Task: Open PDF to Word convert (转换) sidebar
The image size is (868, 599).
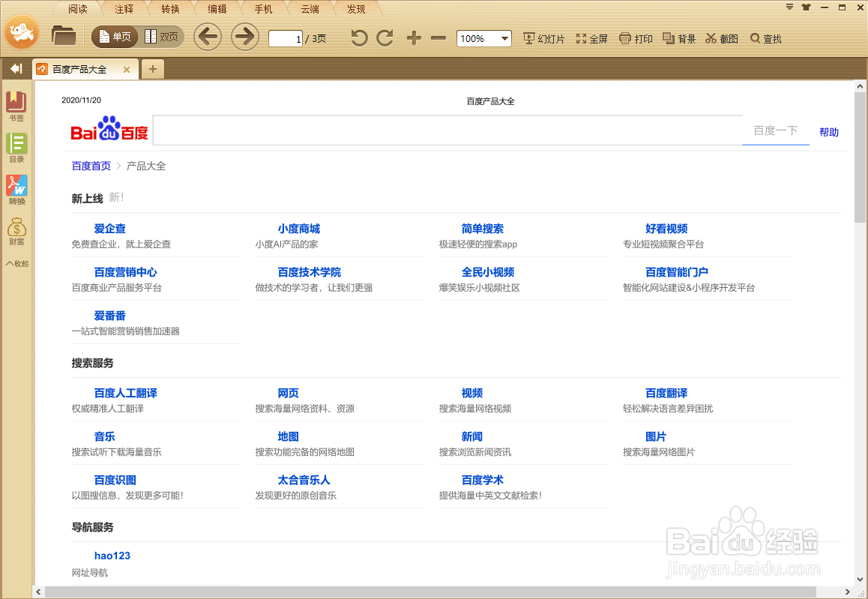Action: point(16,190)
